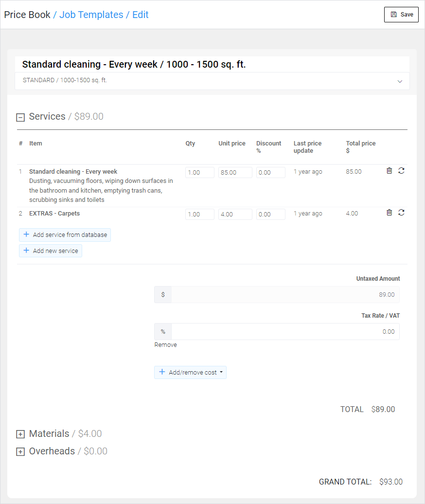
Task: Click the Tax Rate / VAT field
Action: click(285, 332)
